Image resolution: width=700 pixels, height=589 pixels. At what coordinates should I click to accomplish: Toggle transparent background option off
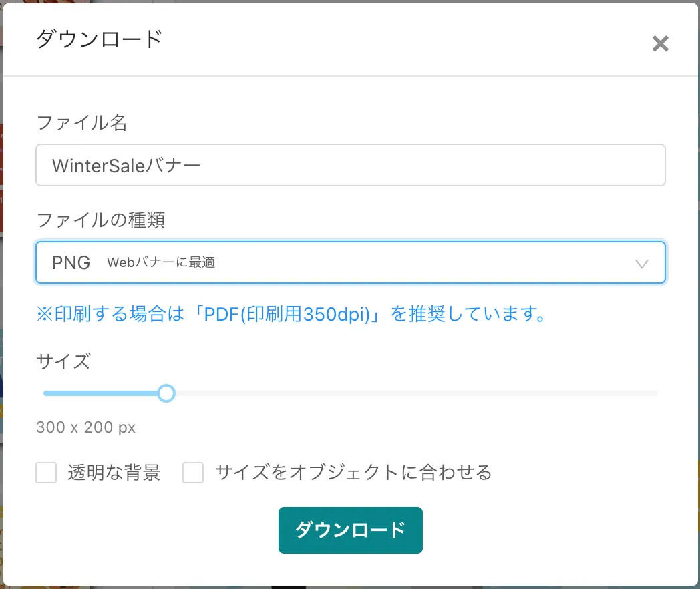pyautogui.click(x=45, y=473)
